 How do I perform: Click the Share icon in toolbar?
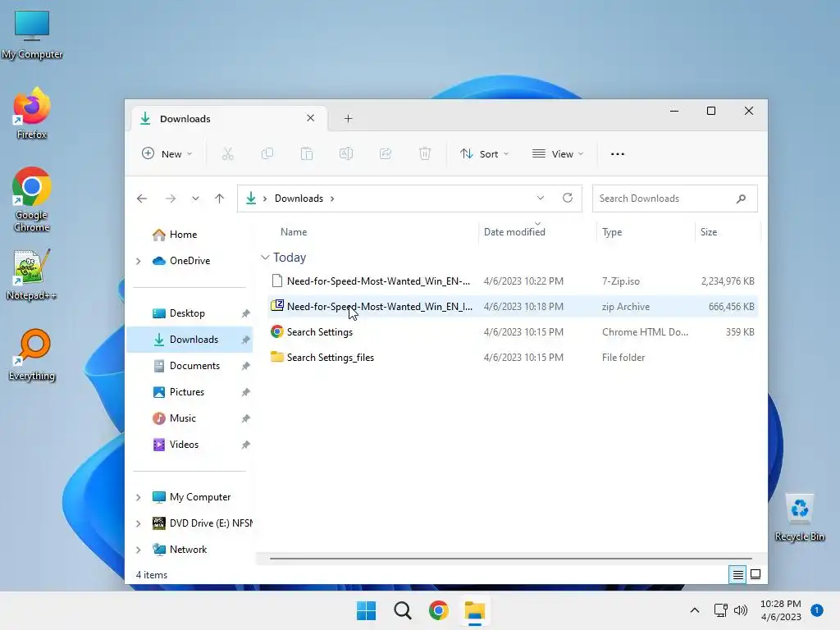point(386,154)
